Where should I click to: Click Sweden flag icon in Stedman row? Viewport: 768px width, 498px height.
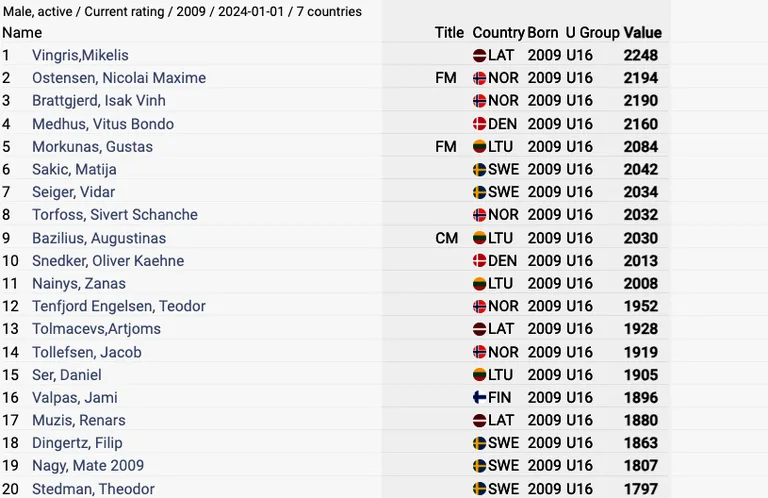click(480, 489)
